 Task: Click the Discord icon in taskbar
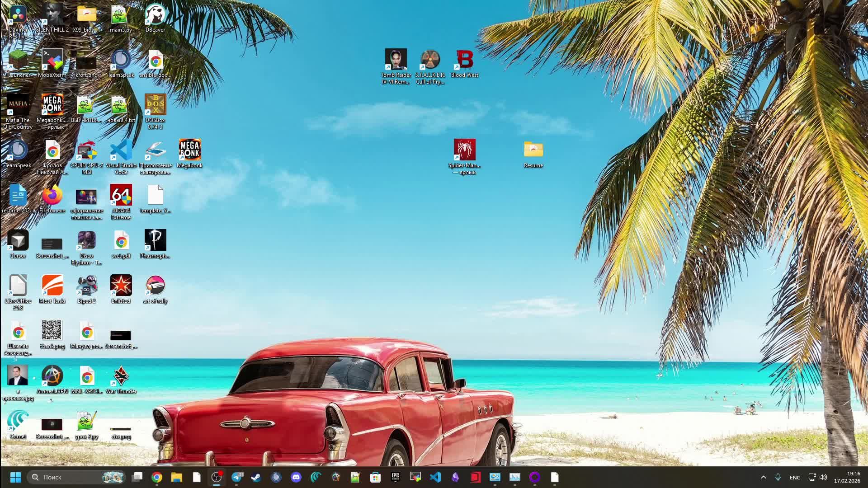click(296, 477)
